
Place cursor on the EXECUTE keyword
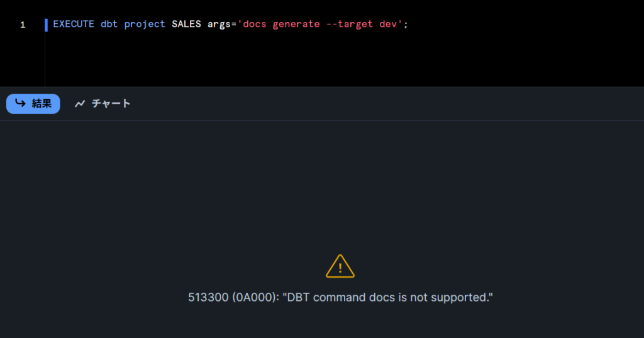point(74,25)
